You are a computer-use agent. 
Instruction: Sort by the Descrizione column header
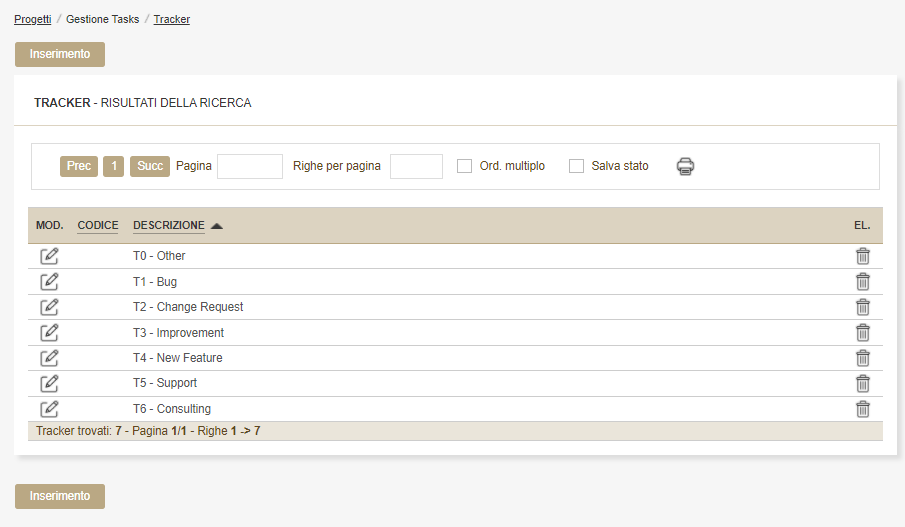[x=168, y=226]
